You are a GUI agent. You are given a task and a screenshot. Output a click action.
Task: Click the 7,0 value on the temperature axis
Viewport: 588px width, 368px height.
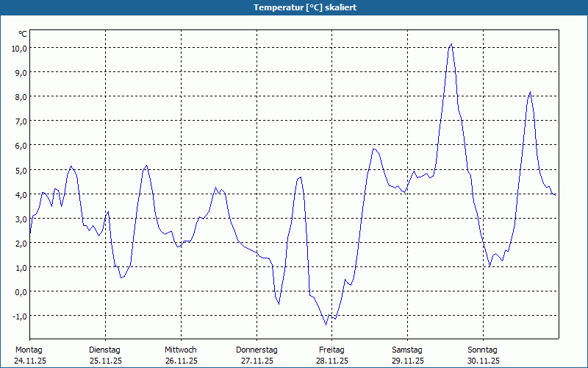pyautogui.click(x=21, y=121)
